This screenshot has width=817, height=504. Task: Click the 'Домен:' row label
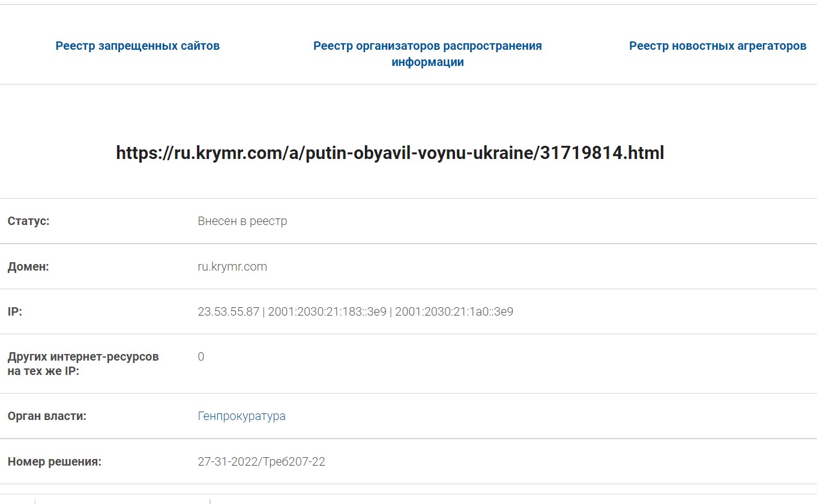pyautogui.click(x=28, y=267)
